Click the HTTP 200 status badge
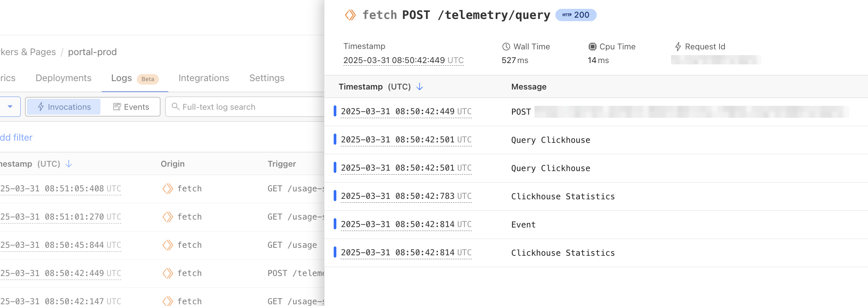Viewport: 868px width, 306px height. coord(575,15)
